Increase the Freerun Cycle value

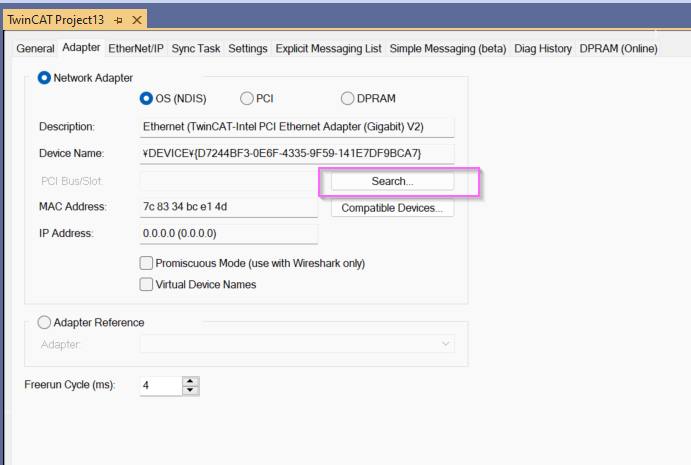point(190,381)
